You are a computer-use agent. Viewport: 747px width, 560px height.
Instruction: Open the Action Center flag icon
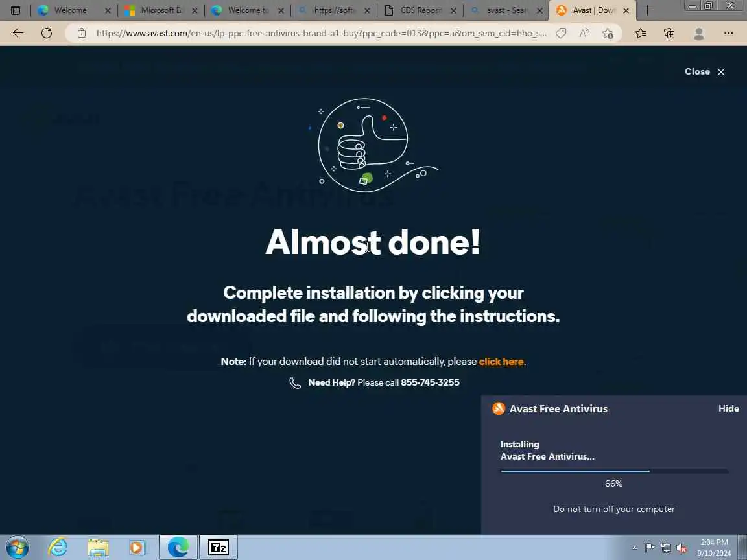649,548
